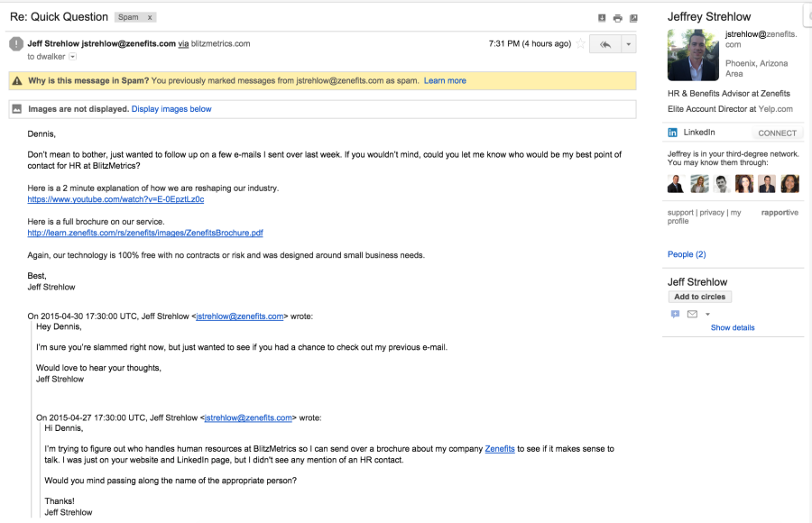The image size is (812, 523).
Task: Open the Learn more spam link
Action: coord(445,80)
